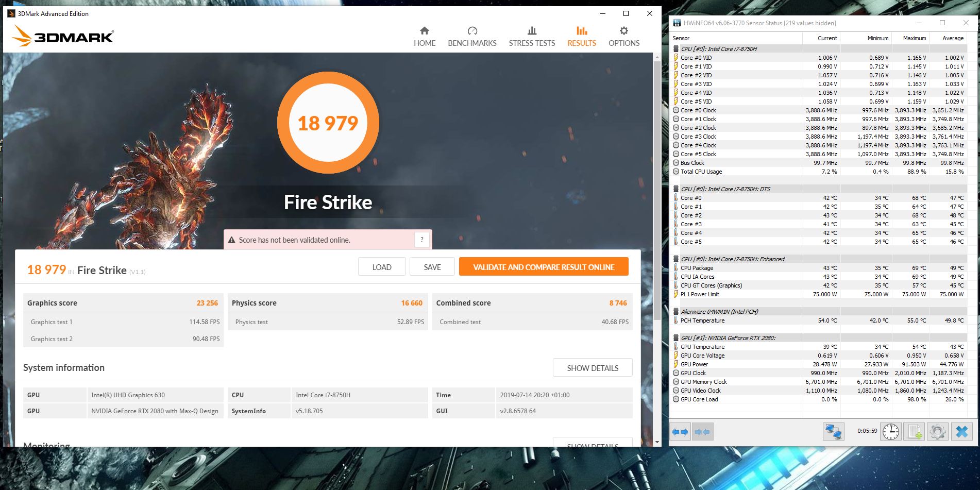Click the Combined test row
The image size is (980, 490).
click(x=533, y=322)
